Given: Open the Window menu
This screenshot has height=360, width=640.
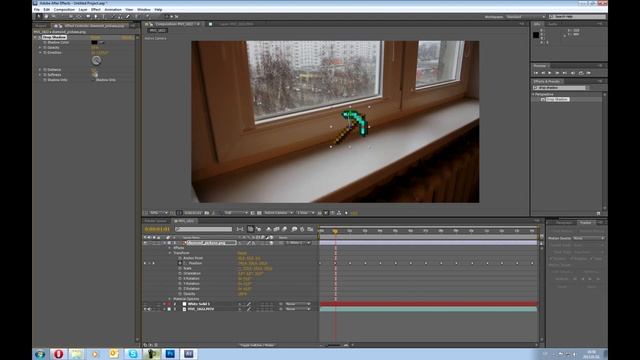Looking at the screenshot, I should pos(144,9).
